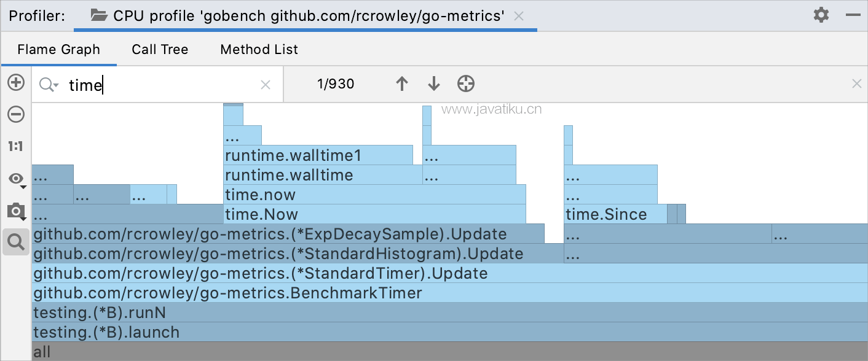Zoom in with the plus icon
The width and height of the screenshot is (868, 361).
click(x=16, y=83)
